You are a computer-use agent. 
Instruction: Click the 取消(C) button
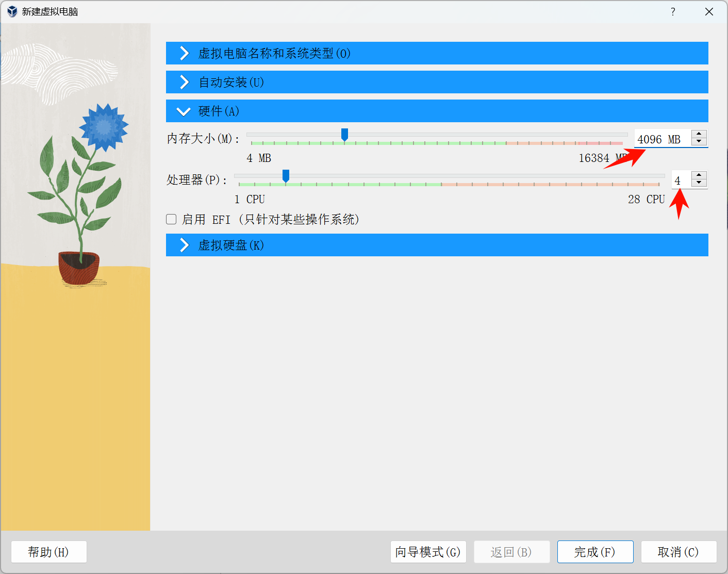(679, 552)
